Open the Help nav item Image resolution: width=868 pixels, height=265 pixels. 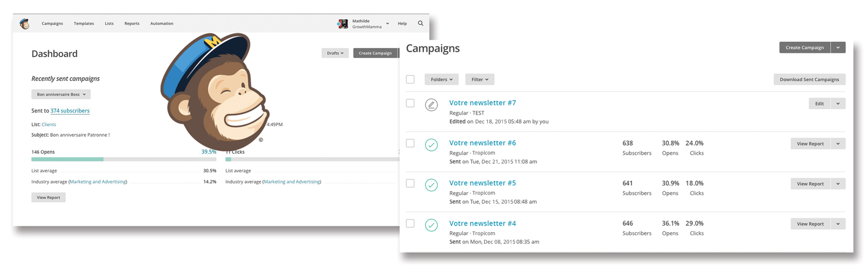402,24
